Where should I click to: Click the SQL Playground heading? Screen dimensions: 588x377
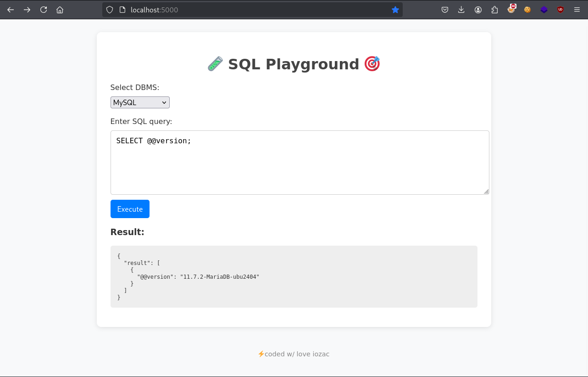(294, 64)
